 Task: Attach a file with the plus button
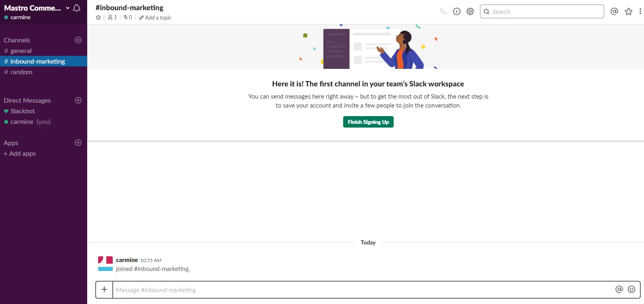pos(104,290)
